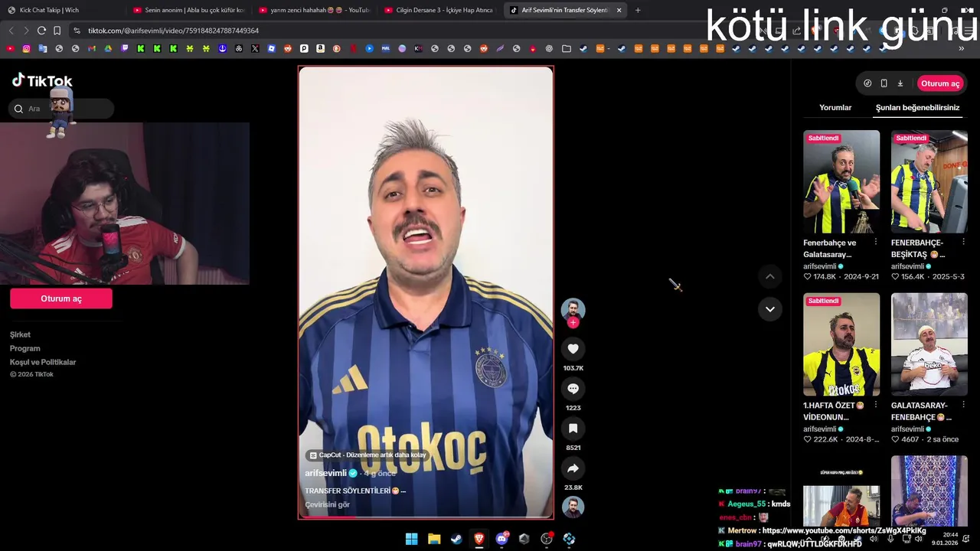Screen dimensions: 980x551
Task: Open the Fenerbahçe ve Galatasaray video thumbnail
Action: pos(841,181)
